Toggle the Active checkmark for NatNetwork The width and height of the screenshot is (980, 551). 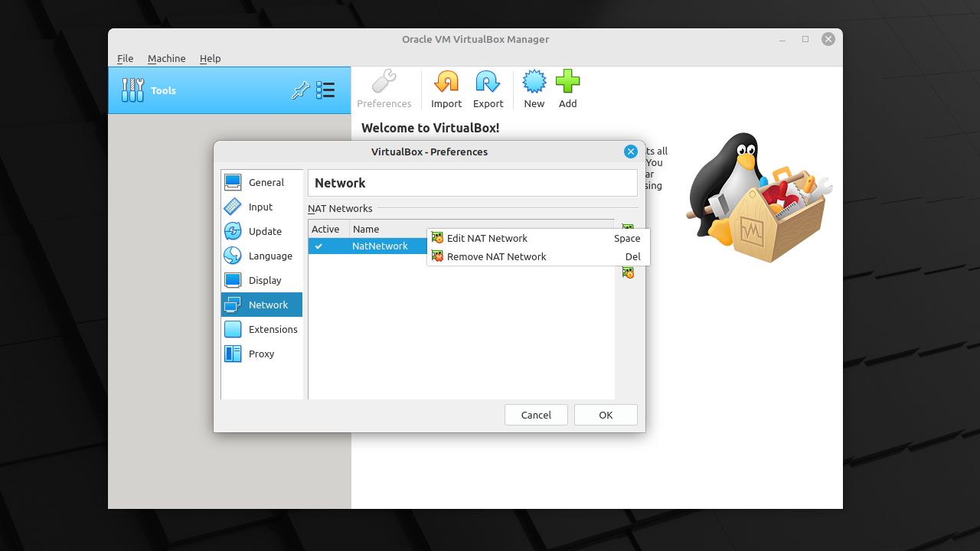pos(318,246)
